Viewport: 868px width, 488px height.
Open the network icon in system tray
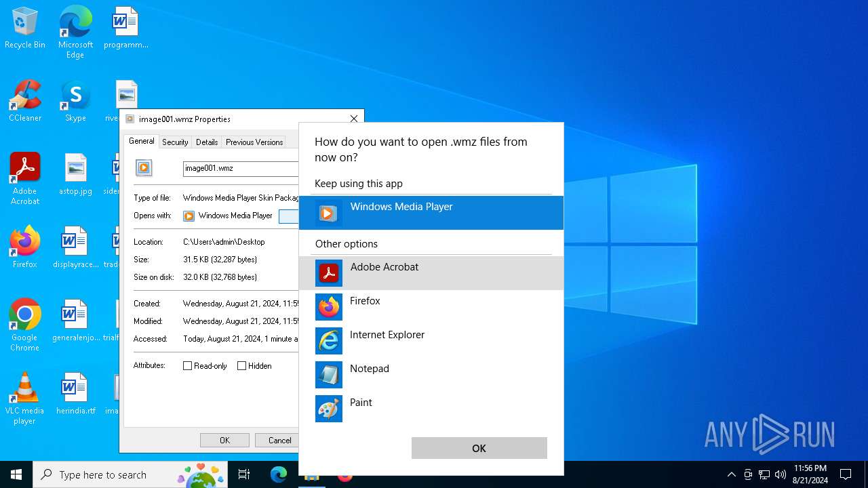coord(764,474)
